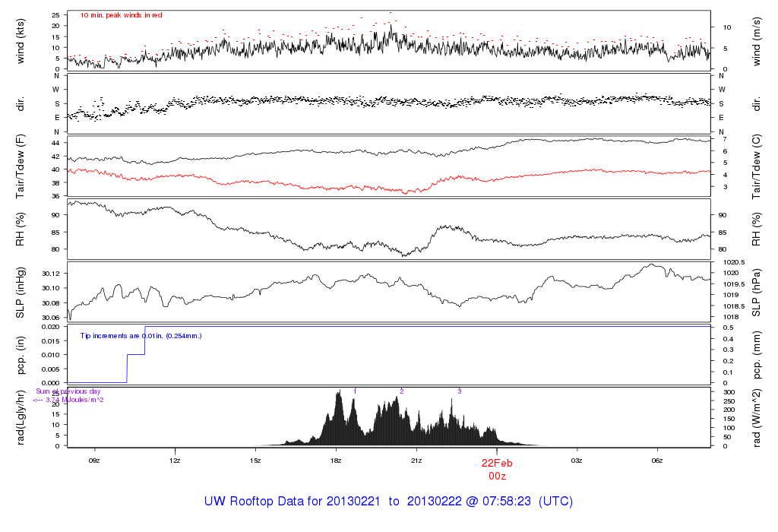Click the '18z' time axis tick label

tap(336, 461)
